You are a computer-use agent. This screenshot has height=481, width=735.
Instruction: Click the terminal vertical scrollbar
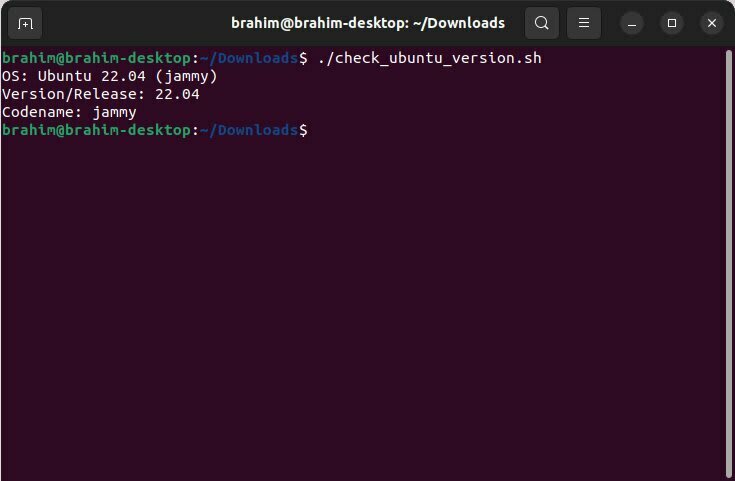(728, 263)
